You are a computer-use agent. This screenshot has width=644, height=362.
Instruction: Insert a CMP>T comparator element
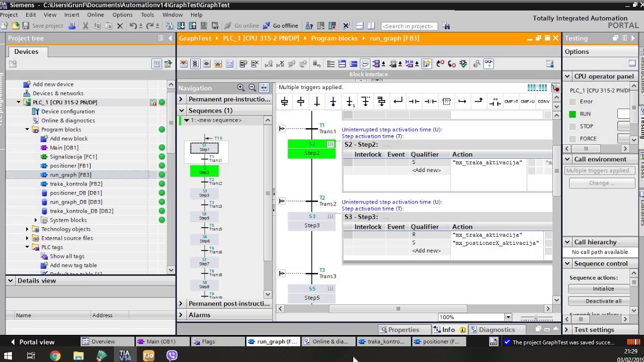click(x=511, y=102)
